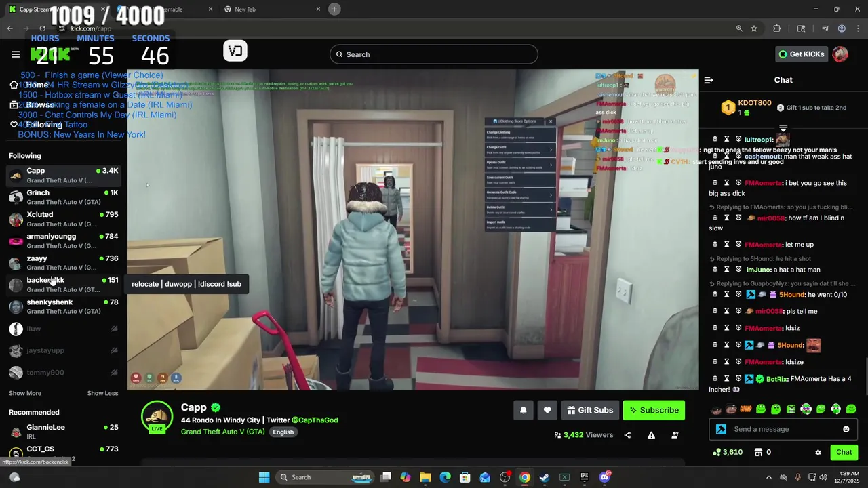Timeout BotRix with the hourglass icon
The height and width of the screenshot is (488, 868).
[x=726, y=378]
